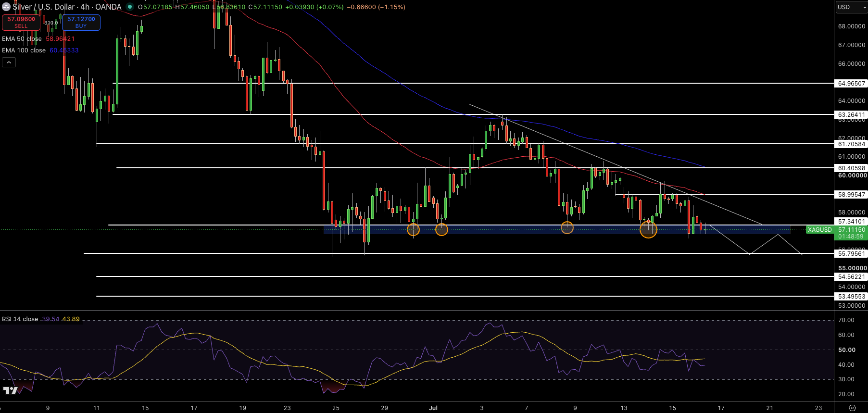This screenshot has width=868, height=413.
Task: Click the 66.00000 price scale value
Action: (851, 64)
